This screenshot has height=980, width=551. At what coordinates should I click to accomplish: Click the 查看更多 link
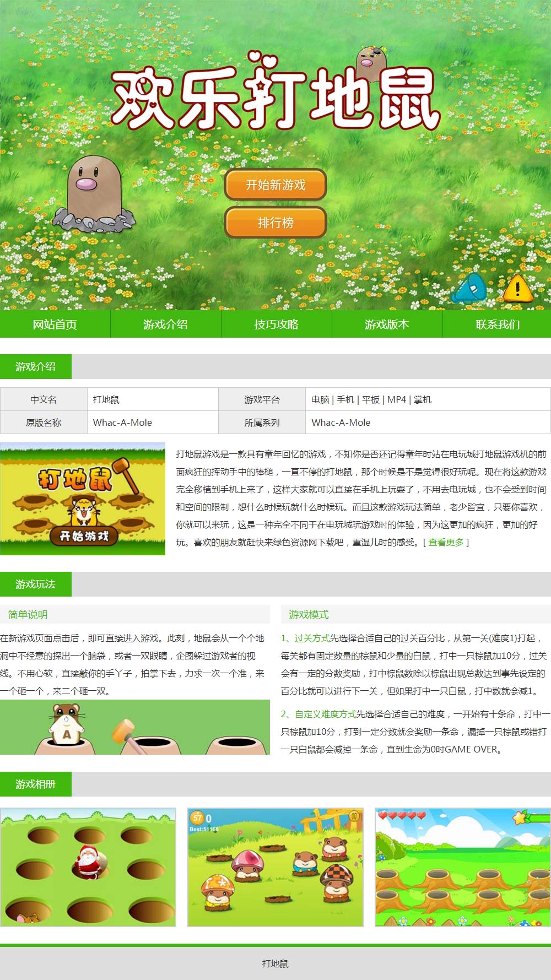(x=446, y=542)
